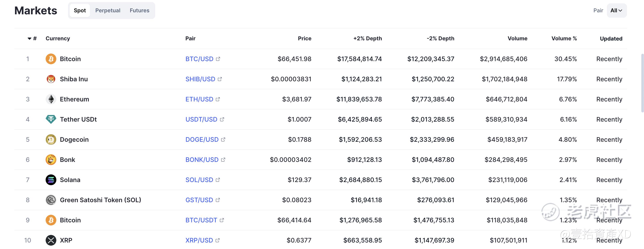Sort table by Volume column header
Image resolution: width=644 pixels, height=249 pixels.
(517, 39)
